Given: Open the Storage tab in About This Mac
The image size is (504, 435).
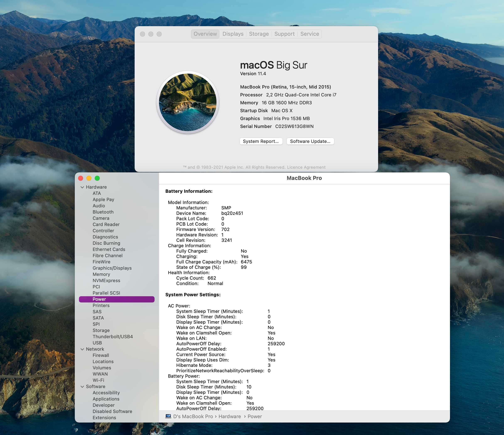Looking at the screenshot, I should (259, 34).
